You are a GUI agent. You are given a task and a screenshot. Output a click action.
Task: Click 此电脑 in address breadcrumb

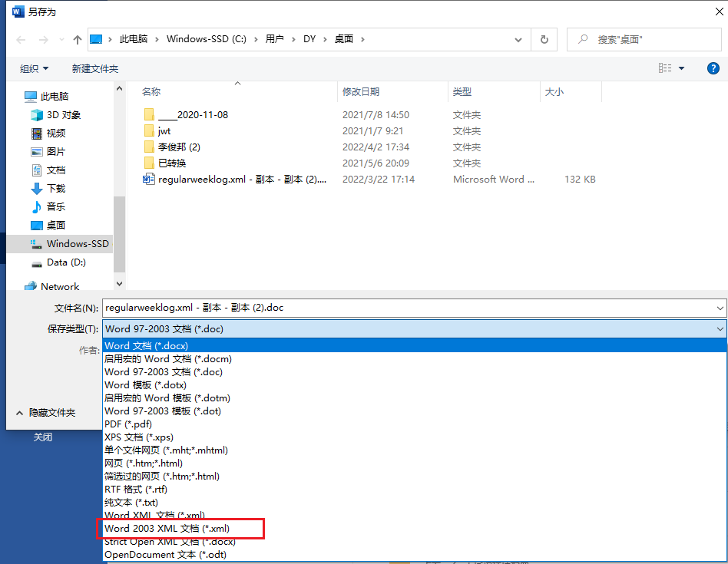coord(134,39)
